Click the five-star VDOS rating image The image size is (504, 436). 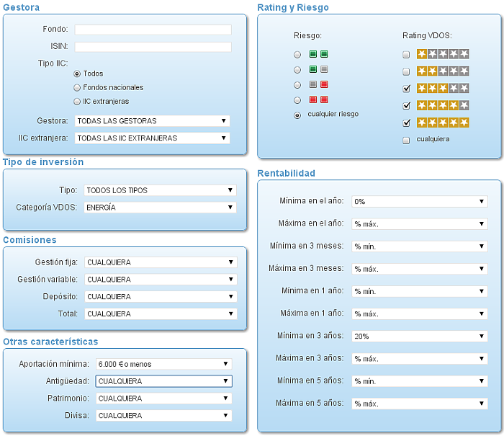(443, 123)
